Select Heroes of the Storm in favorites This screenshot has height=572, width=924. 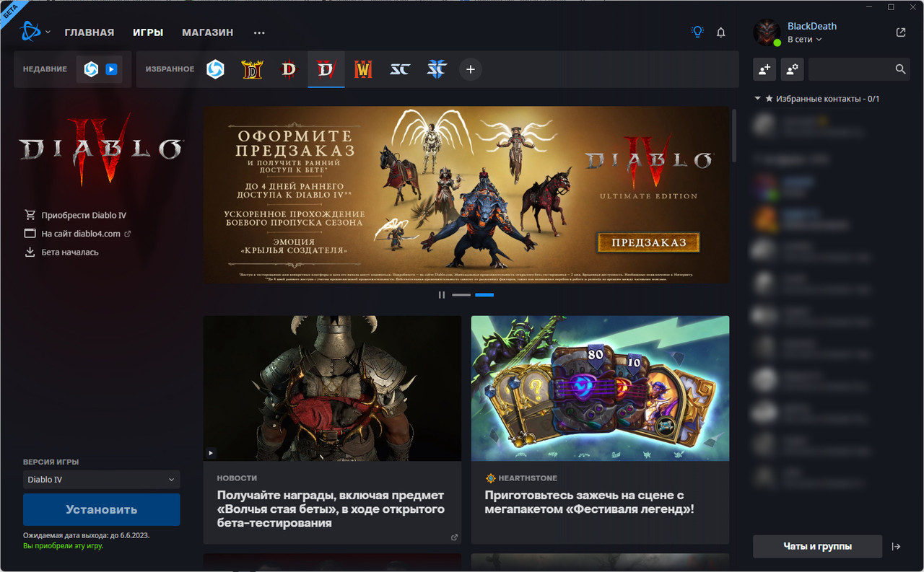pos(215,69)
